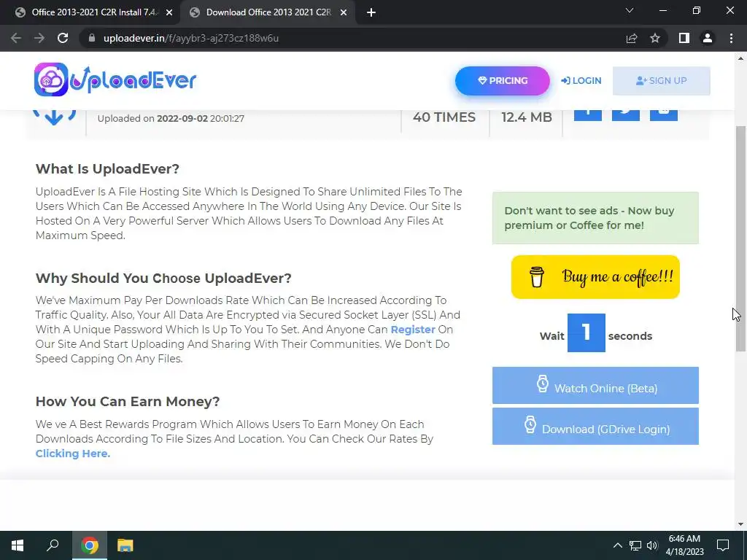Follow the Clicking Here link
Viewport: 747px width, 560px height.
coord(73,454)
